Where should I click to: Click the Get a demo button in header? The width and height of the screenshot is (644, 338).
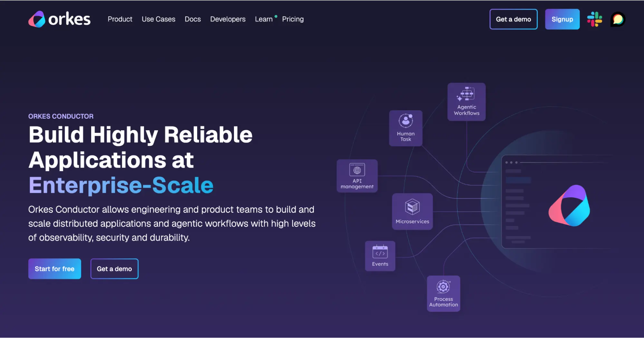pyautogui.click(x=513, y=19)
